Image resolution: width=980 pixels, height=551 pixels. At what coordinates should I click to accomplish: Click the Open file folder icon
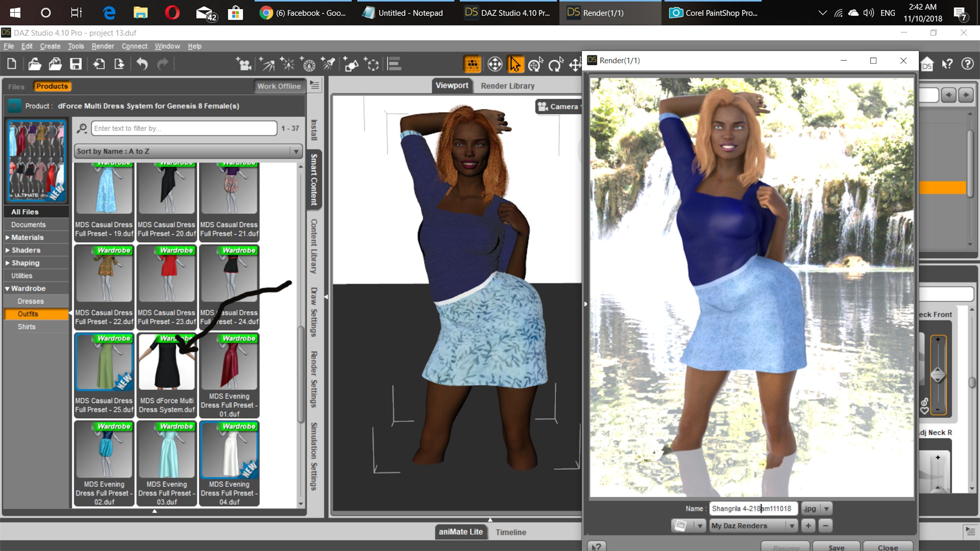click(34, 64)
